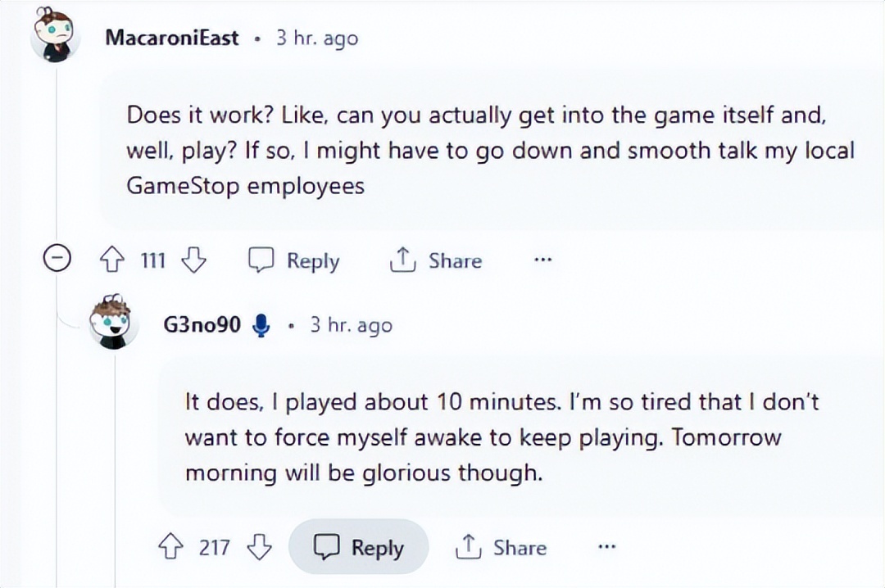Click the vertical thread line under MacaroniEast
The image size is (885, 588).
56,426
